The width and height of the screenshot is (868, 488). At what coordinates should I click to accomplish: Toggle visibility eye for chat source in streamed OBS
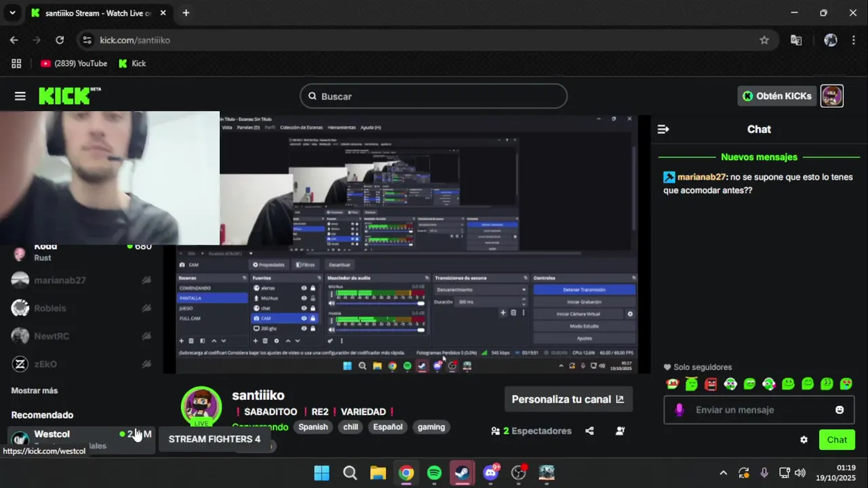[304, 308]
